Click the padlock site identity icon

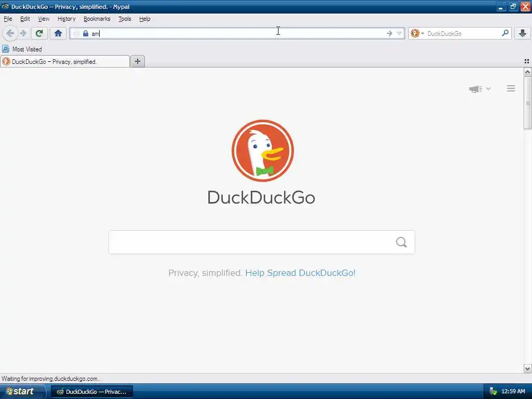click(86, 33)
